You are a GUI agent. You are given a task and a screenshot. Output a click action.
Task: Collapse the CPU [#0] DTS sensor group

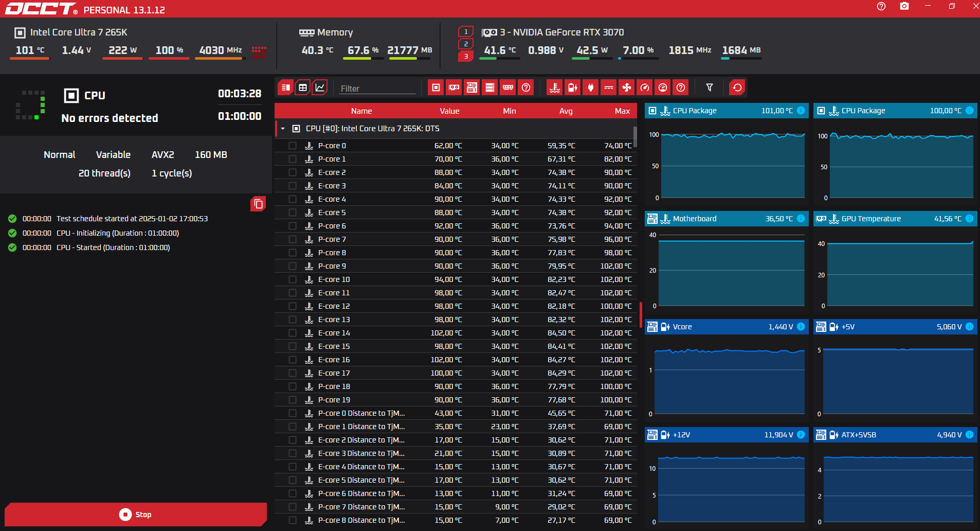point(283,129)
